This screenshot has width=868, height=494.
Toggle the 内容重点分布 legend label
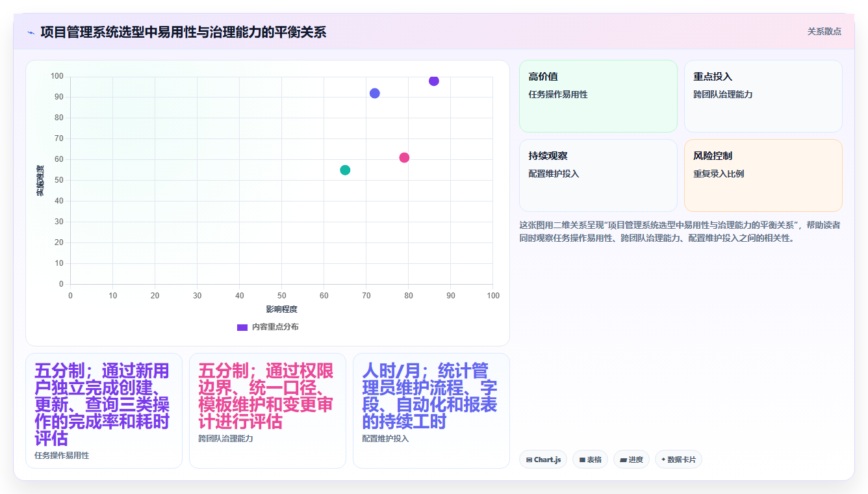275,327
